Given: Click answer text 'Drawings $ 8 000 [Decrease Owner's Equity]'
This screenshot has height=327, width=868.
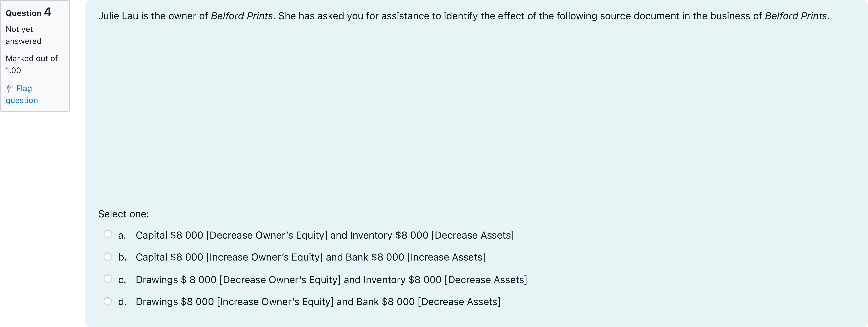Looking at the screenshot, I should point(238,280).
